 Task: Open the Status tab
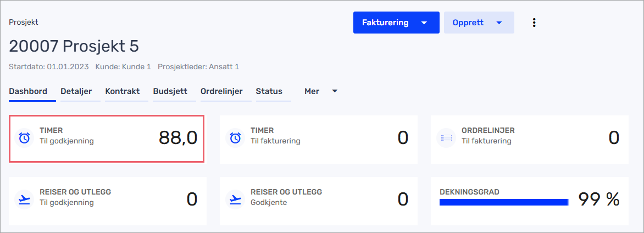tap(269, 91)
